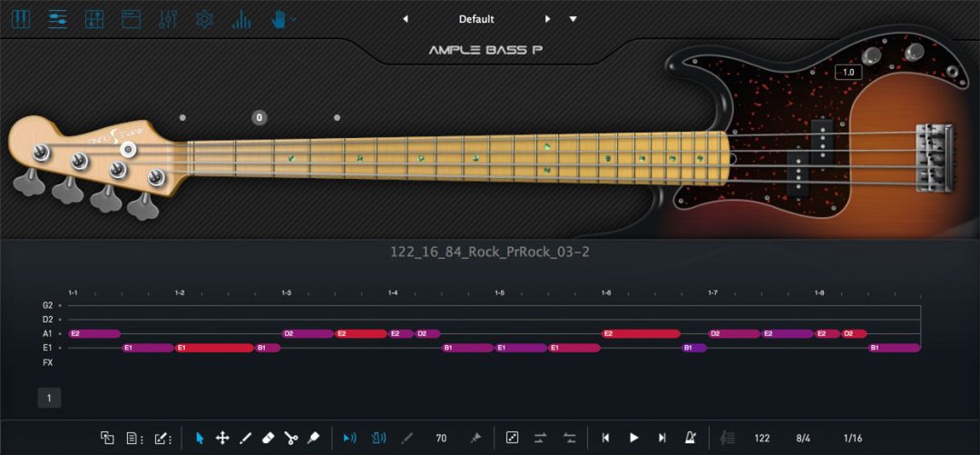This screenshot has width=980, height=455.
Task: Click the left volume knob on the bass
Action: (x=869, y=55)
